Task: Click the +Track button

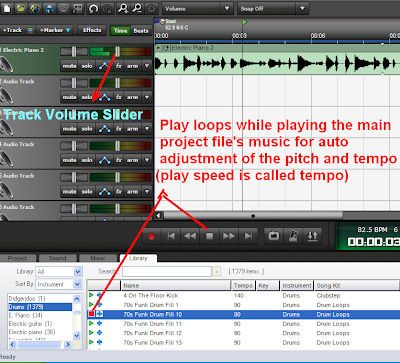Action: click(x=17, y=30)
